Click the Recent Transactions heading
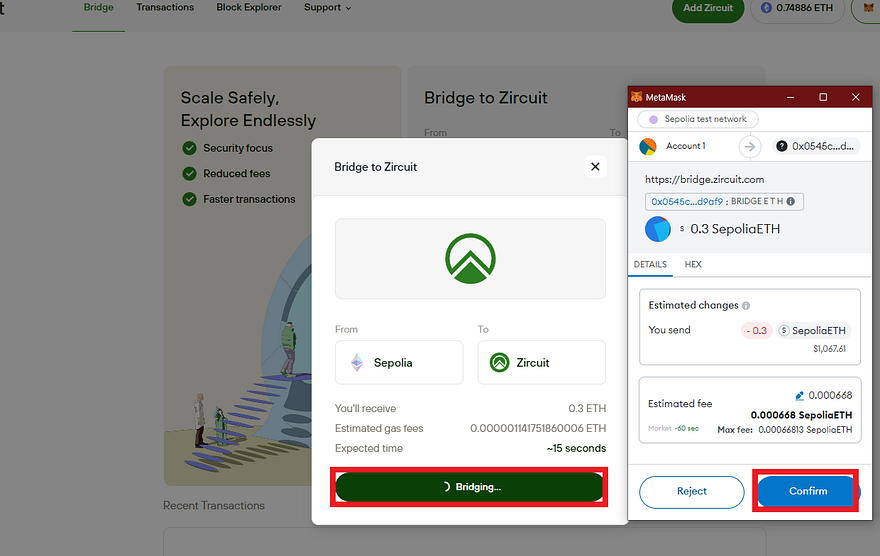Viewport: 880px width, 556px height. tap(214, 506)
